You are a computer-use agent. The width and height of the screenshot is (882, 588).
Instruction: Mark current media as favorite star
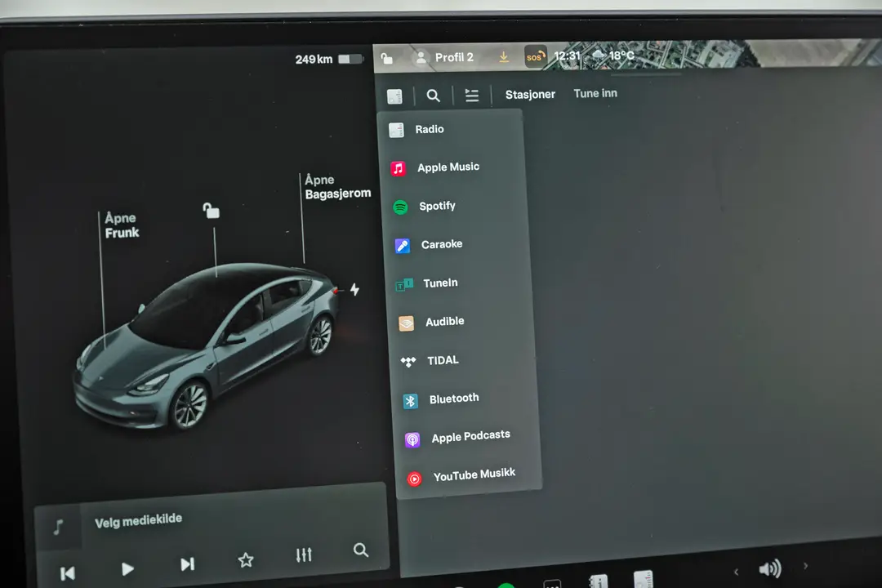pos(245,560)
